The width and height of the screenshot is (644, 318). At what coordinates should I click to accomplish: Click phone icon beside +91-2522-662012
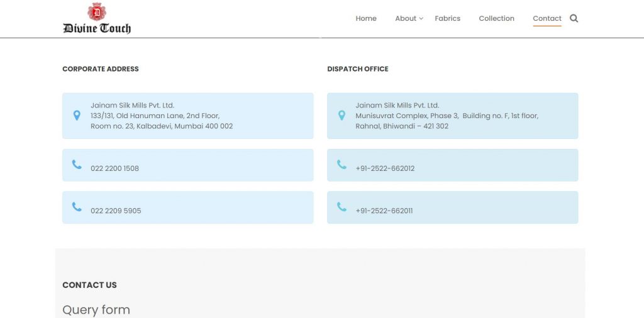click(341, 165)
